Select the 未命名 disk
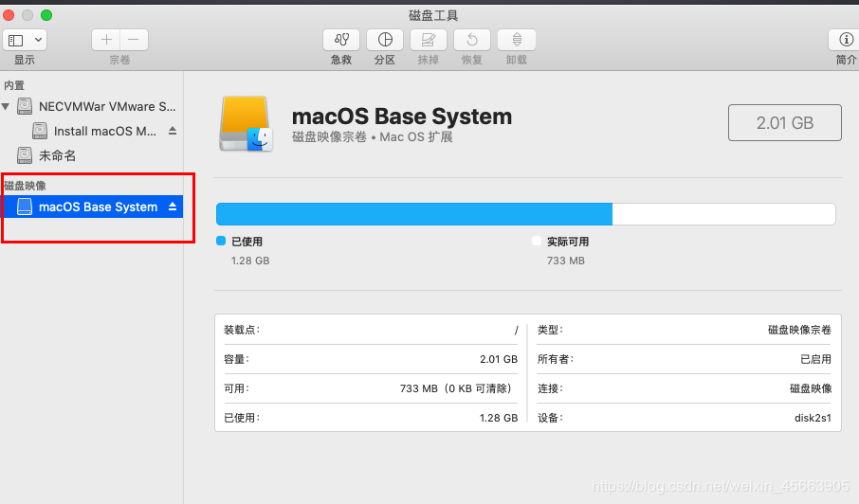The image size is (859, 504). pos(47,155)
